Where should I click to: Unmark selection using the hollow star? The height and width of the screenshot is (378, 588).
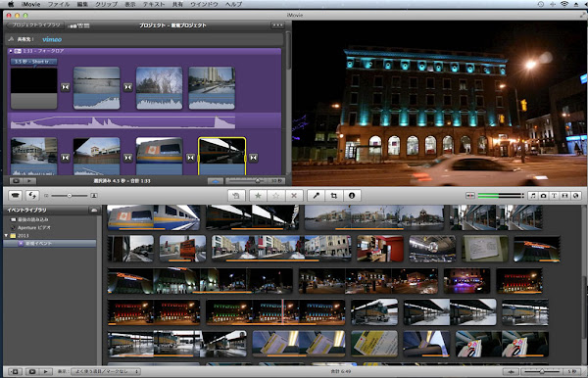click(x=276, y=196)
